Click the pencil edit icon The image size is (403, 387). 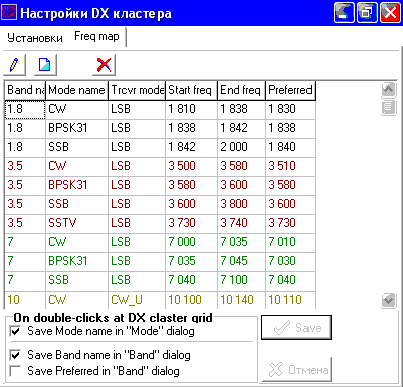click(14, 64)
